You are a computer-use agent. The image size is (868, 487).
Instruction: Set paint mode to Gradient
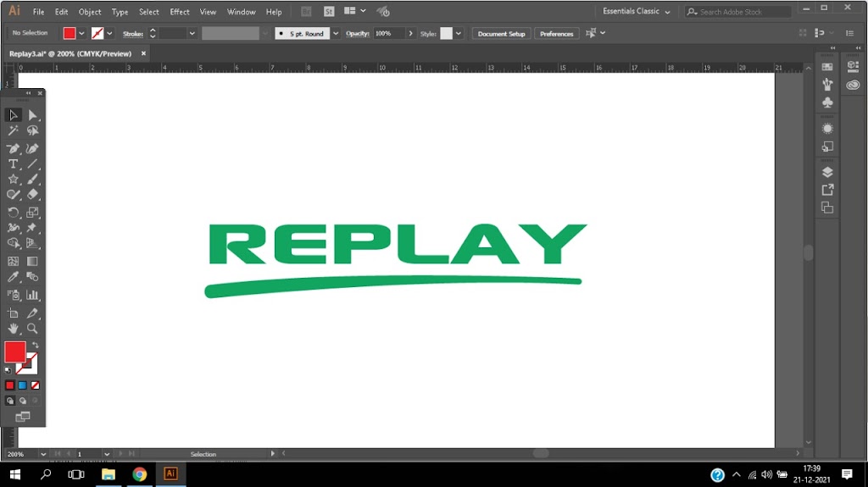click(23, 385)
